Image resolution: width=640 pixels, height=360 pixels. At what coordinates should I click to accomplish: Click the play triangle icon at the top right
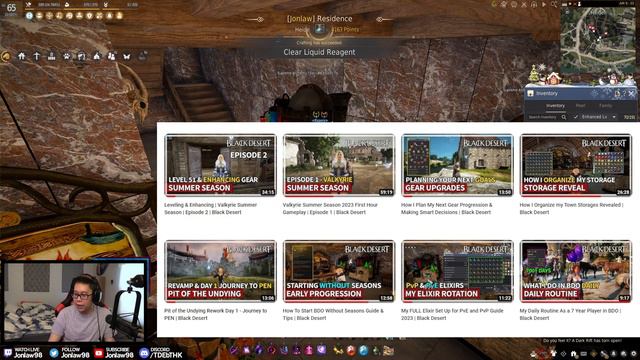pyautogui.click(x=544, y=4)
